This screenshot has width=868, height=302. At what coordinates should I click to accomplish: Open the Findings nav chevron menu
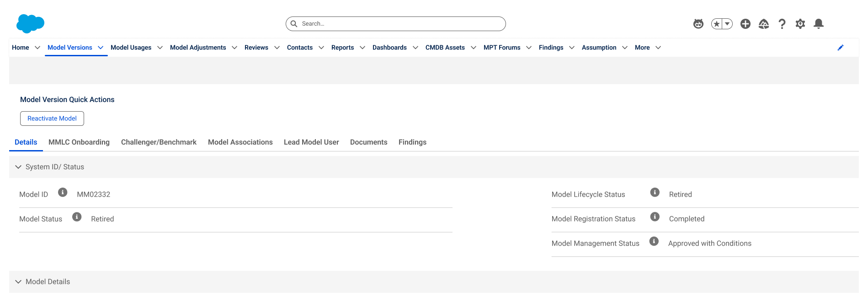pyautogui.click(x=572, y=48)
